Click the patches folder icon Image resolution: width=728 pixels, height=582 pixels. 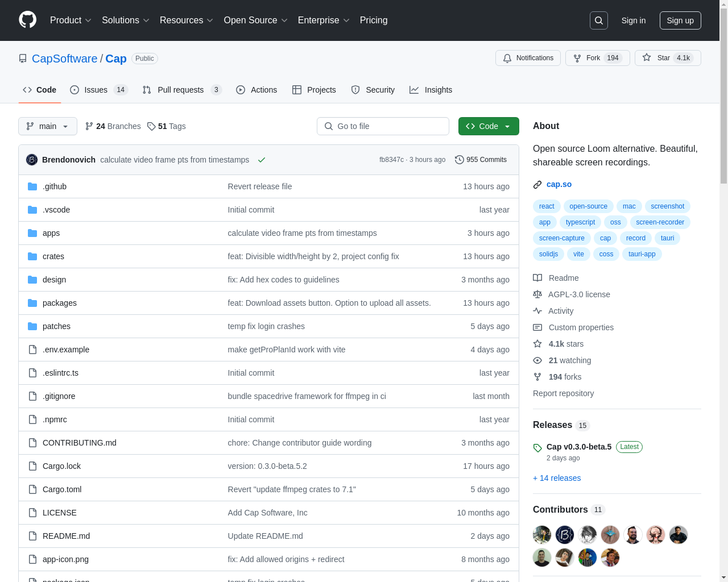coord(32,326)
